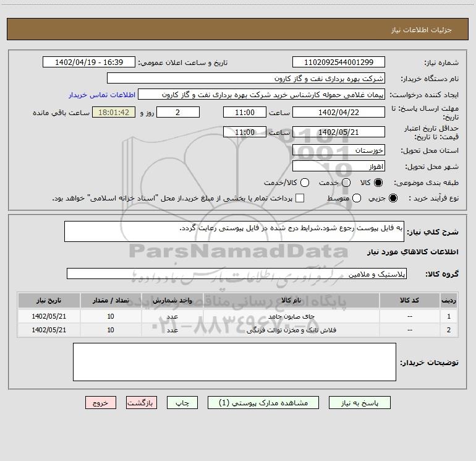Click the گروه کالا label

pyautogui.click(x=442, y=274)
